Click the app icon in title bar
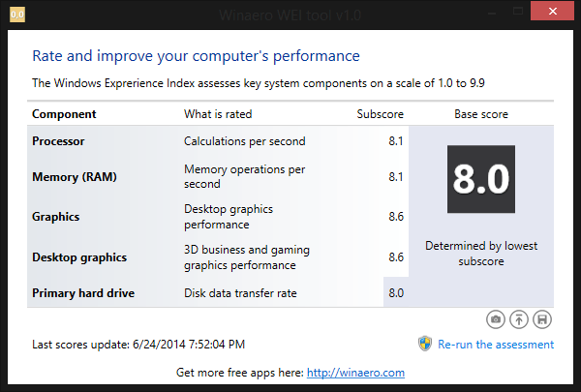 16,15
